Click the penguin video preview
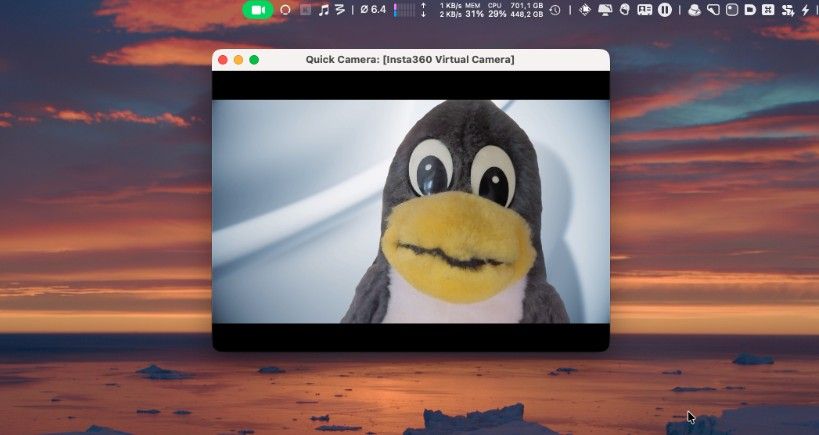This screenshot has height=435, width=819. [410, 211]
